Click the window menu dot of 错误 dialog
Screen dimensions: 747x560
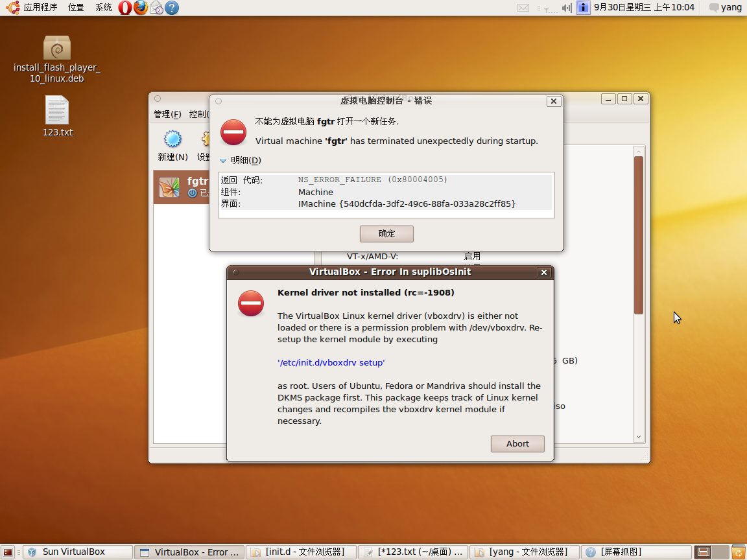(218, 101)
